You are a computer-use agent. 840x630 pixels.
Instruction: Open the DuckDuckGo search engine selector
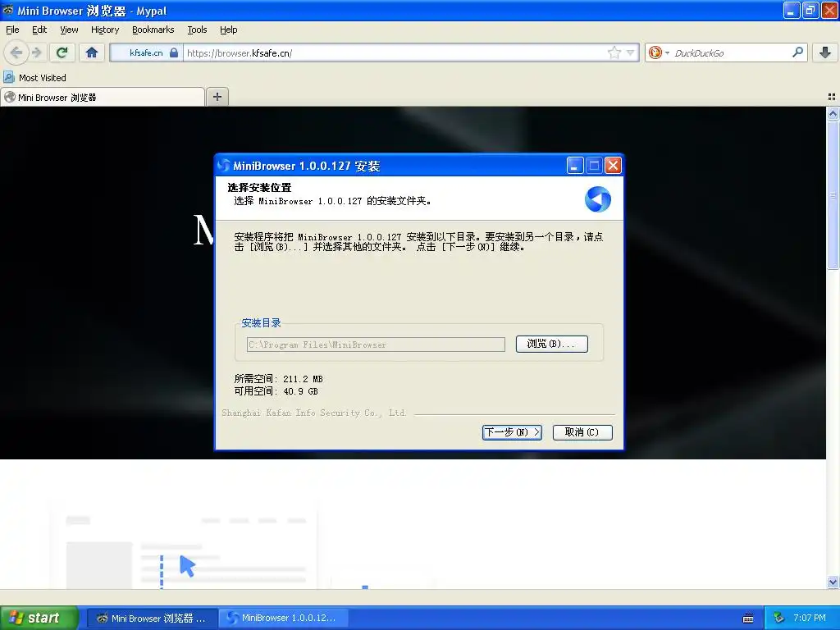point(659,52)
